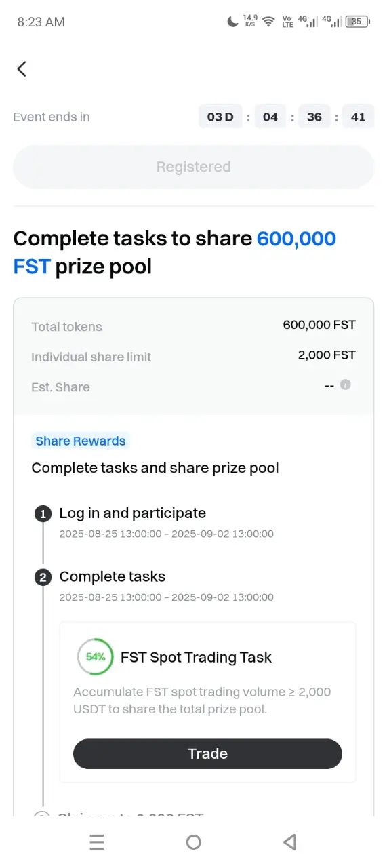Click the 54% circular progress indicator
This screenshot has height=868, width=387.
(x=95, y=657)
